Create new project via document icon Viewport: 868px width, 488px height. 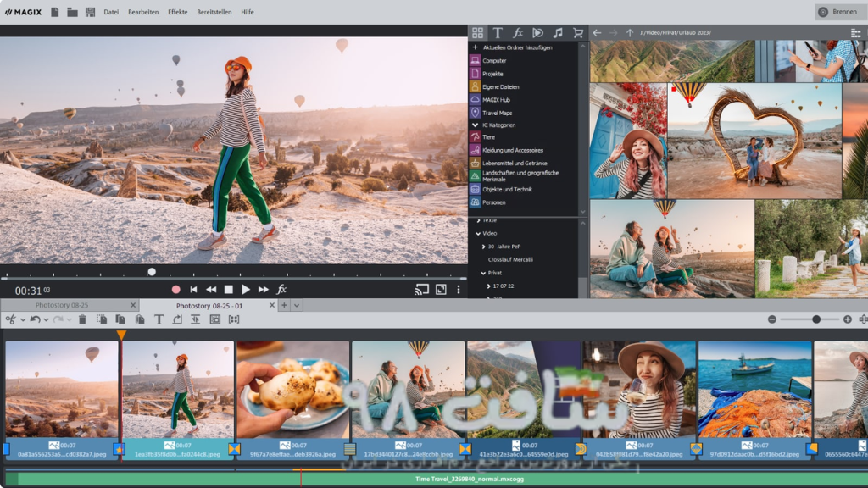(x=55, y=12)
